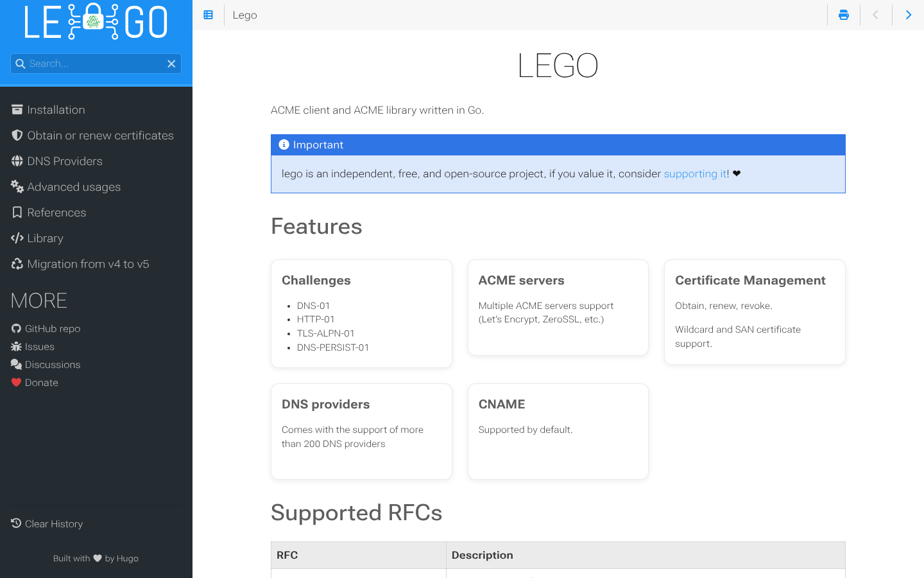Click the Certificate Management card title
Viewport: 924px width, 578px height.
click(x=750, y=281)
